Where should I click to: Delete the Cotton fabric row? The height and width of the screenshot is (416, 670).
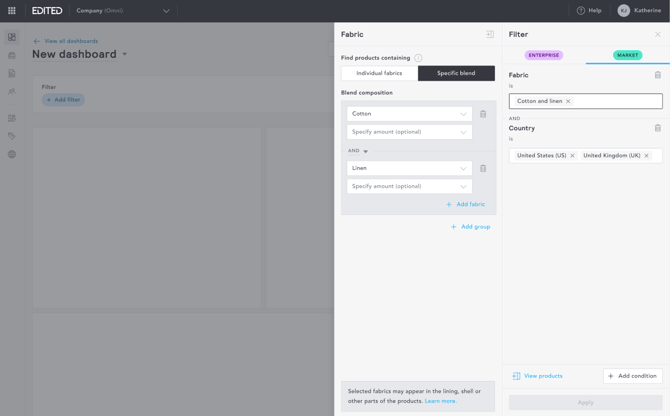pos(483,114)
